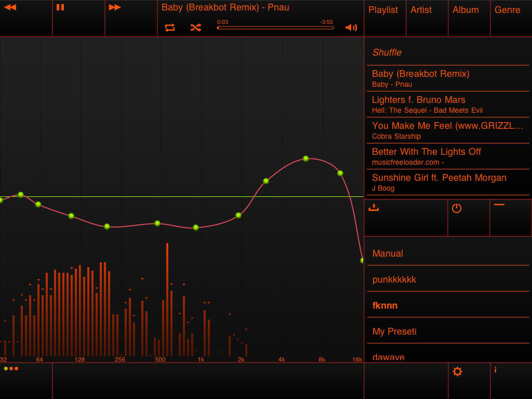This screenshot has height=399, width=532.
Task: Play Baby (Breakbot Remix) from list
Action: (448, 78)
